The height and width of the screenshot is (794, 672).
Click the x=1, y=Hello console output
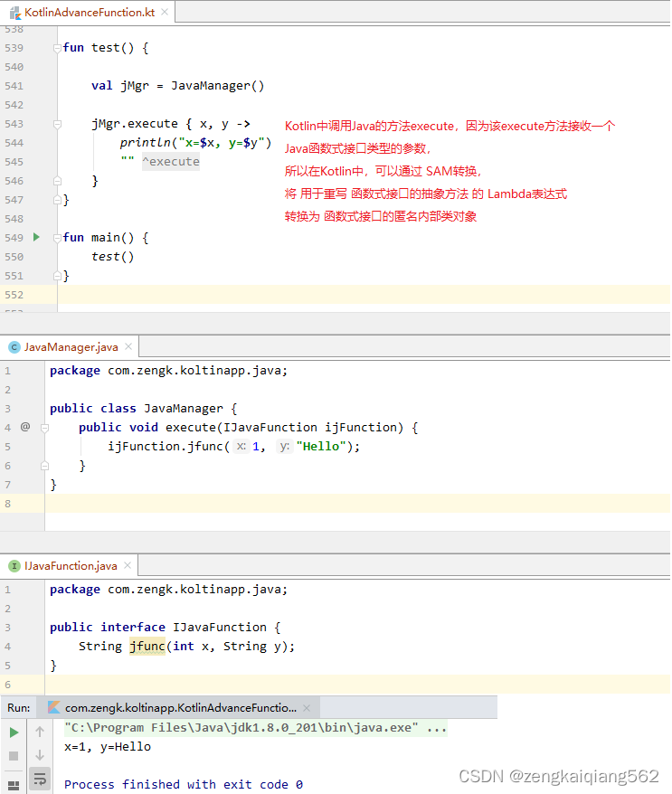(108, 747)
